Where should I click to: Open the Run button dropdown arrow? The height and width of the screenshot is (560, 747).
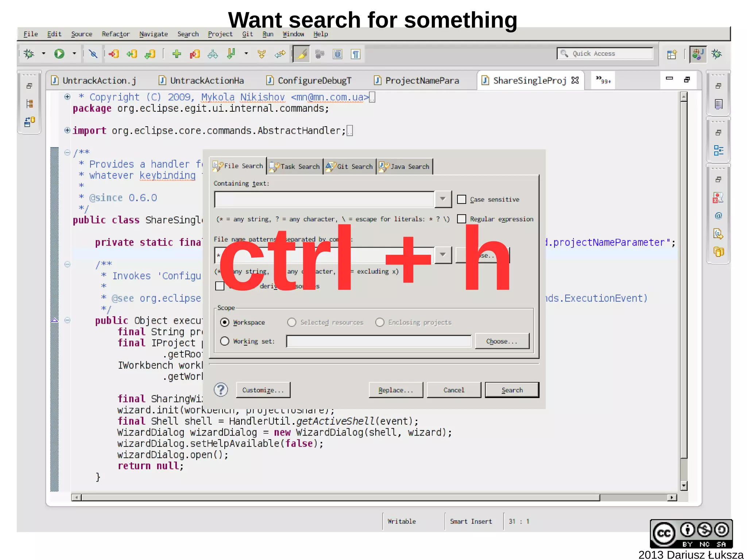coord(74,54)
